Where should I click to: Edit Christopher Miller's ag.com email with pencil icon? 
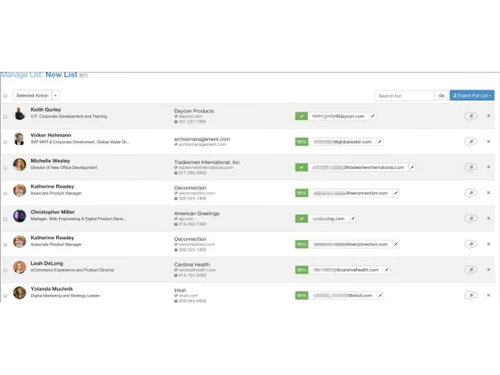pyautogui.click(x=353, y=219)
